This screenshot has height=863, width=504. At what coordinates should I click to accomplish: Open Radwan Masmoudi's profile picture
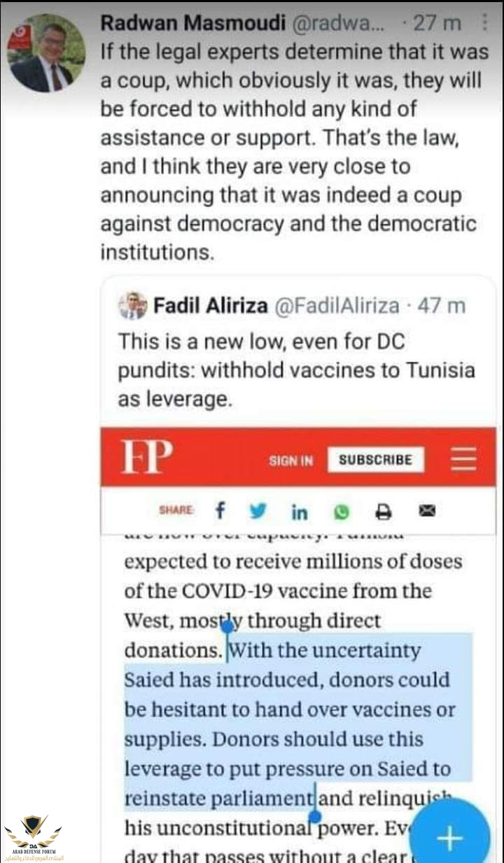pyautogui.click(x=45, y=53)
